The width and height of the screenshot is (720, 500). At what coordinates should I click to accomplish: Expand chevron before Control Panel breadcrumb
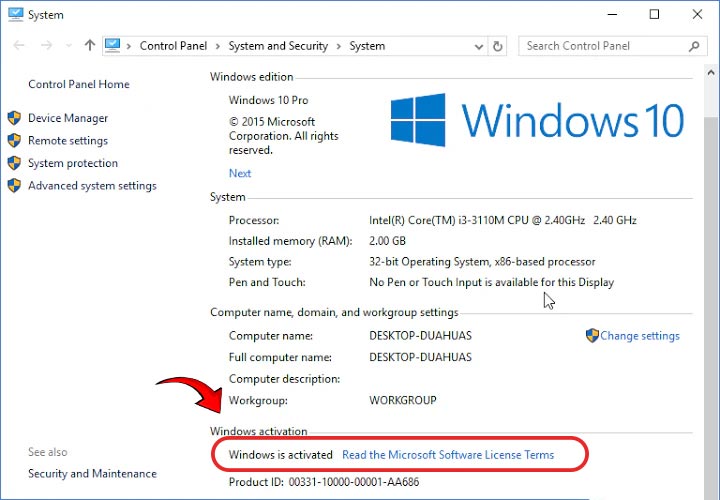pyautogui.click(x=129, y=46)
